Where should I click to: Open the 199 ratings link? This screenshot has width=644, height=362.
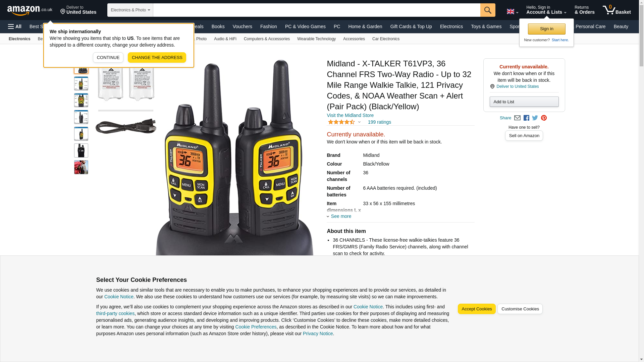[379, 122]
